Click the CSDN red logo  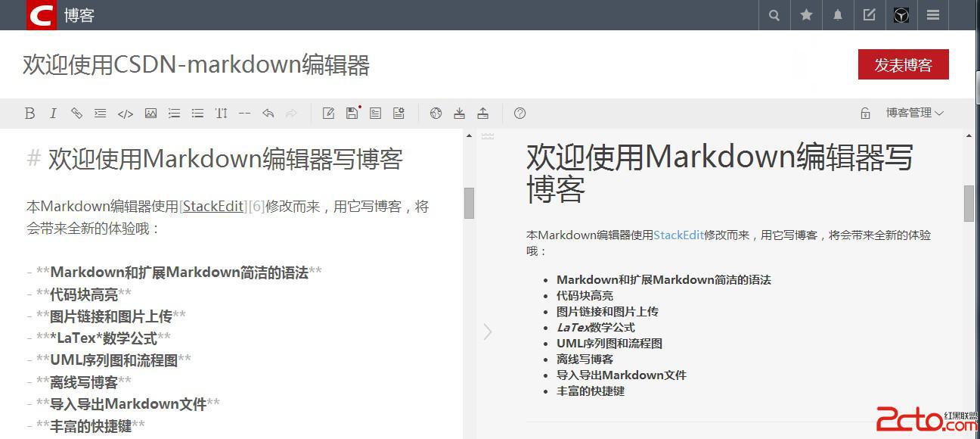[x=42, y=15]
